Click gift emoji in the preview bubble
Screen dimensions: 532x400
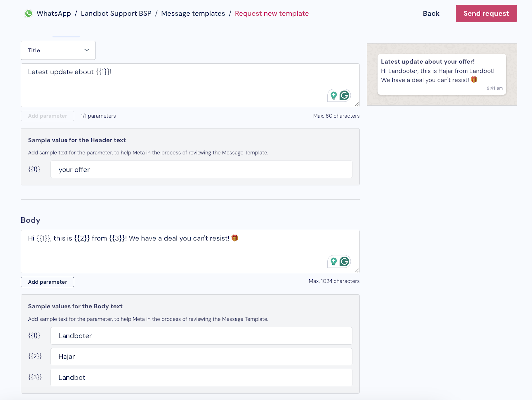click(474, 80)
